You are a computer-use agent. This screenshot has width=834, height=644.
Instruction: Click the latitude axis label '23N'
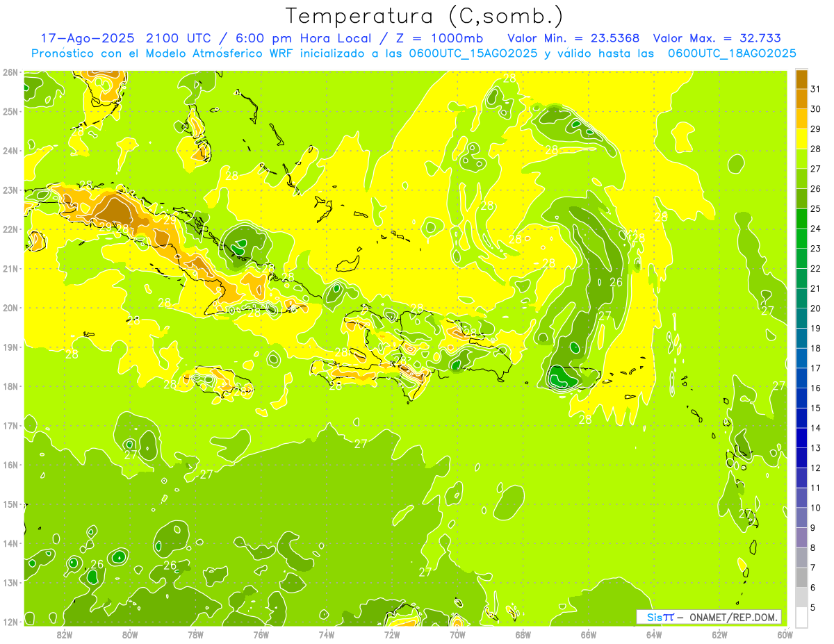10,190
